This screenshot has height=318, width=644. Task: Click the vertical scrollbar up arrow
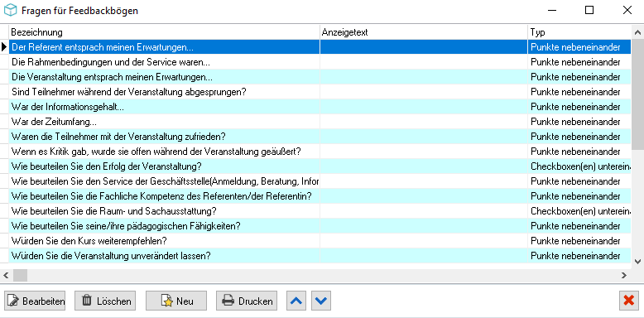(x=637, y=32)
